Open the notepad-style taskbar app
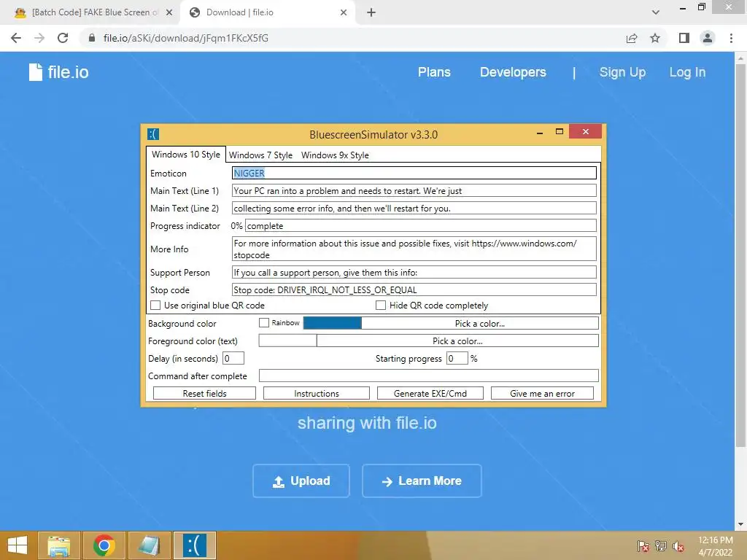747x560 pixels. (x=149, y=545)
